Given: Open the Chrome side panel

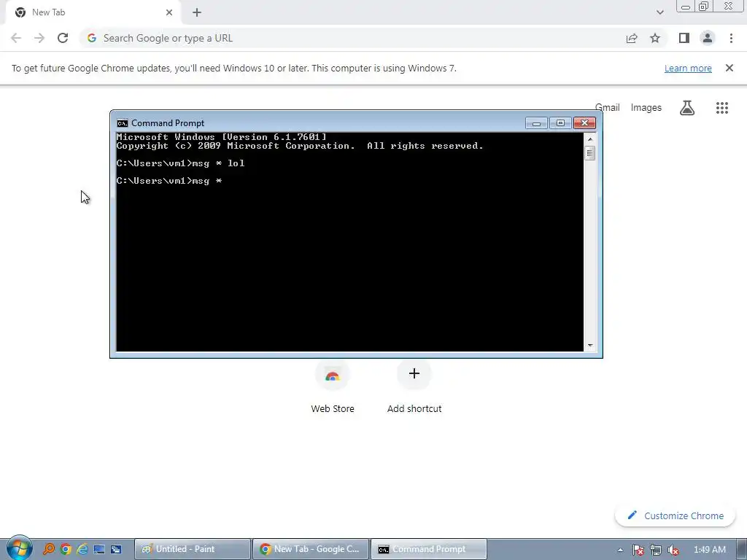Looking at the screenshot, I should 684,38.
